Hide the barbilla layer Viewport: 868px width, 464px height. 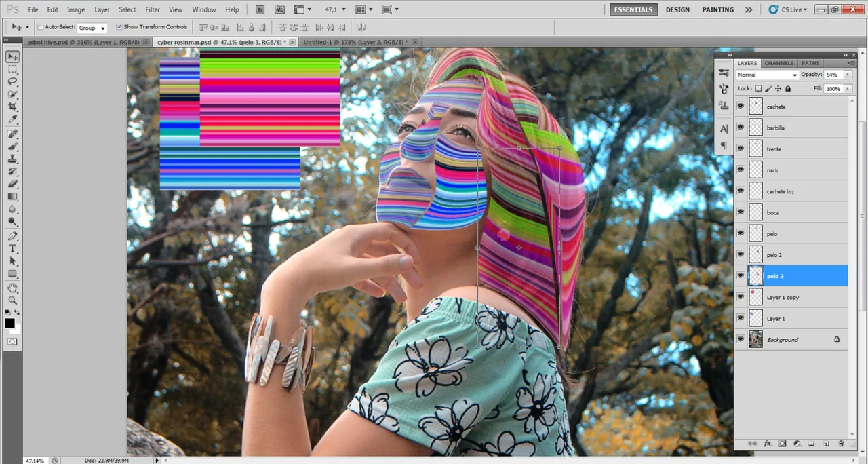click(741, 128)
